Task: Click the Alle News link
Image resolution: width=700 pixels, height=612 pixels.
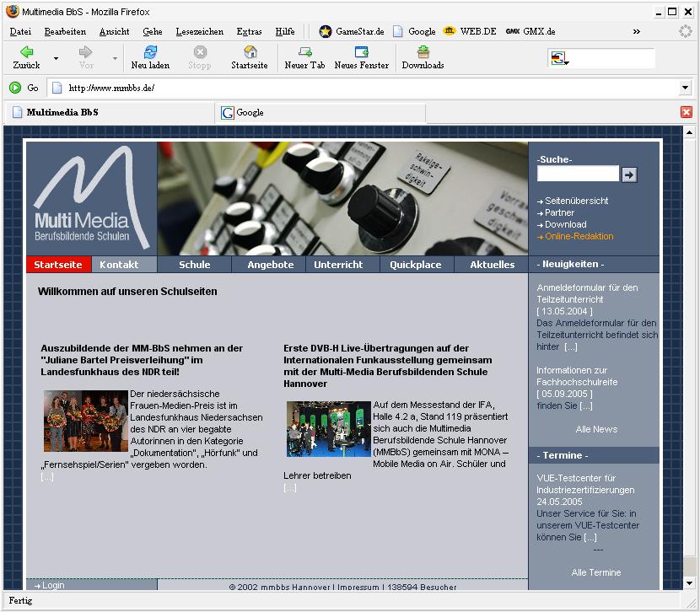Action: [596, 429]
